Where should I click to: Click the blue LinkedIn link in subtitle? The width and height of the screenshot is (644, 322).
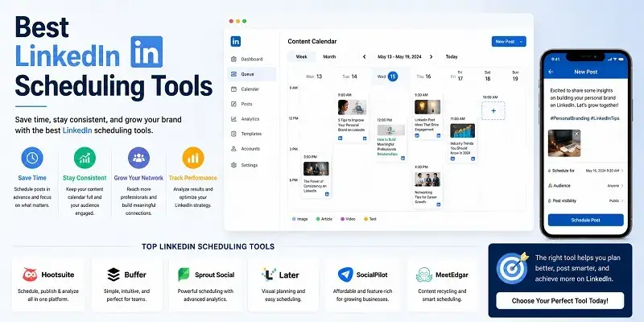click(x=77, y=130)
